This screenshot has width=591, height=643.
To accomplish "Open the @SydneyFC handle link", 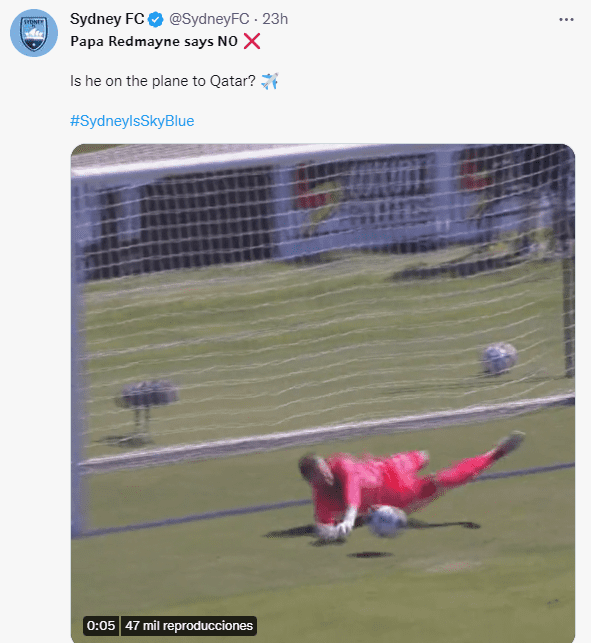I will pos(209,19).
